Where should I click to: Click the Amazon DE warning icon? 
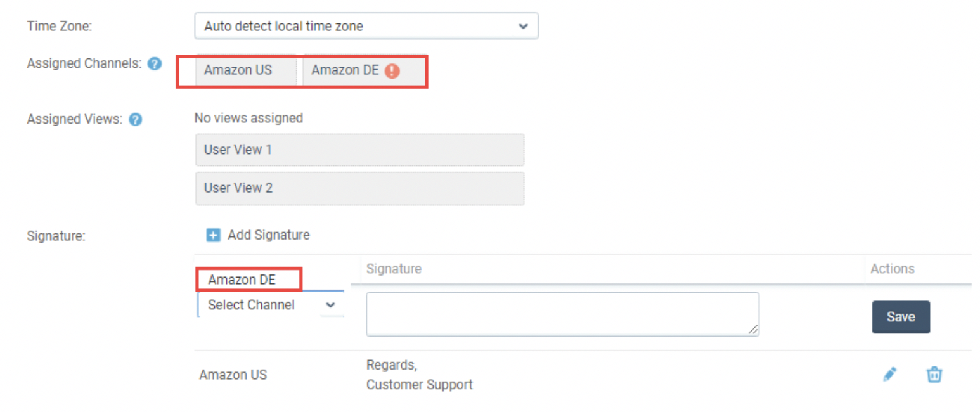[x=392, y=71]
